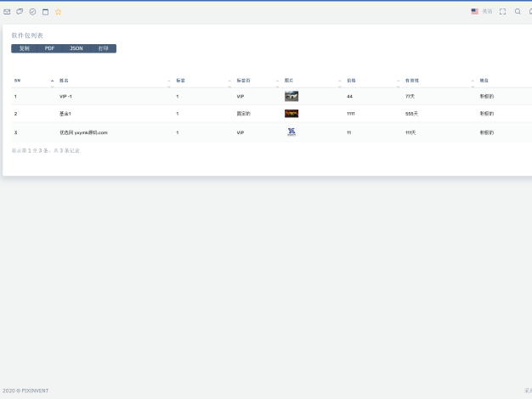532x399 pixels.
Task: Open the car thumbnail in row 1
Action: point(291,96)
